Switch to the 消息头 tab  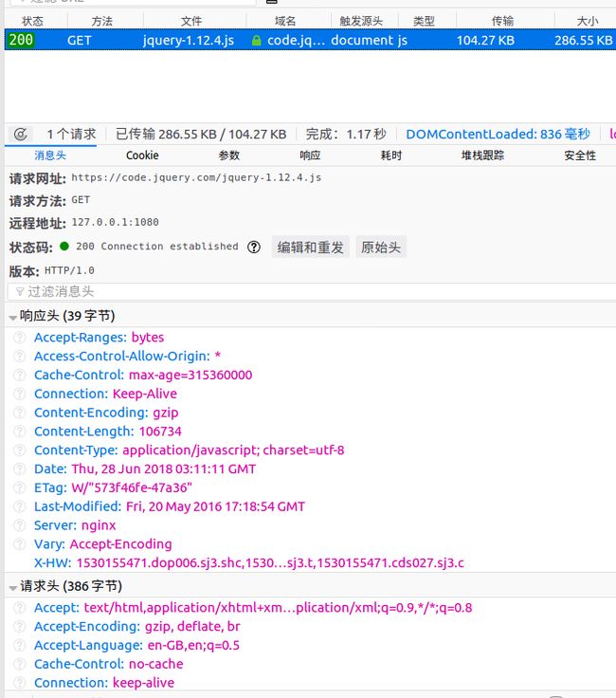(50, 156)
